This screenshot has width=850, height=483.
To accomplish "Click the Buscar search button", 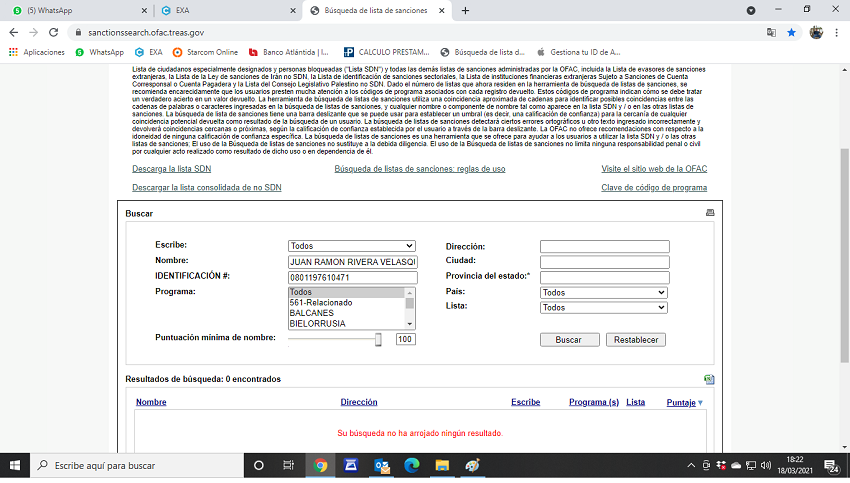I will pos(568,340).
